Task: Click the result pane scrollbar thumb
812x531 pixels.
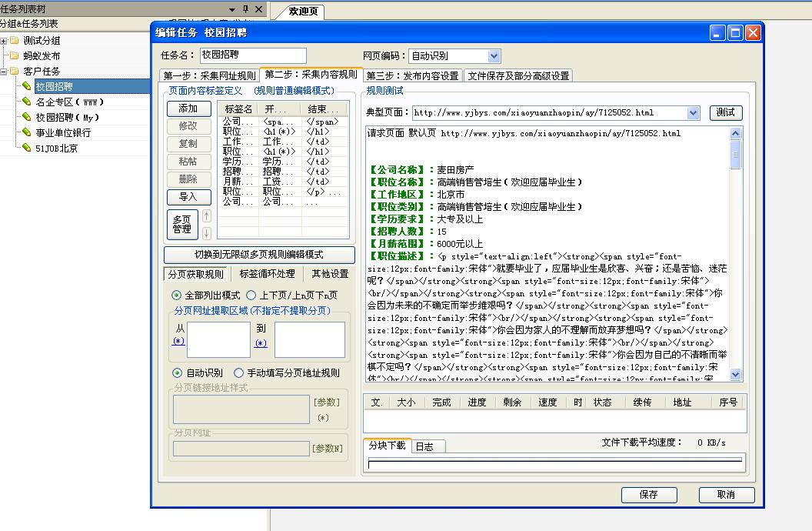Action: pos(735,155)
